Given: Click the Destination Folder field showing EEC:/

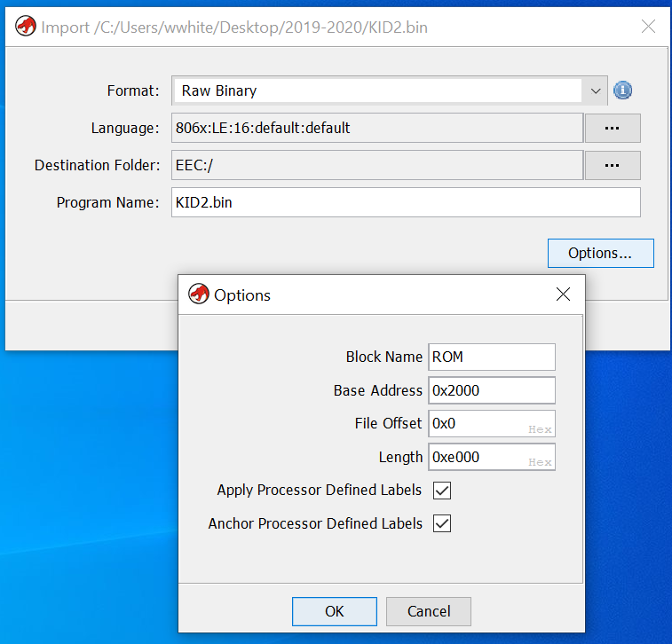Looking at the screenshot, I should coord(376,165).
